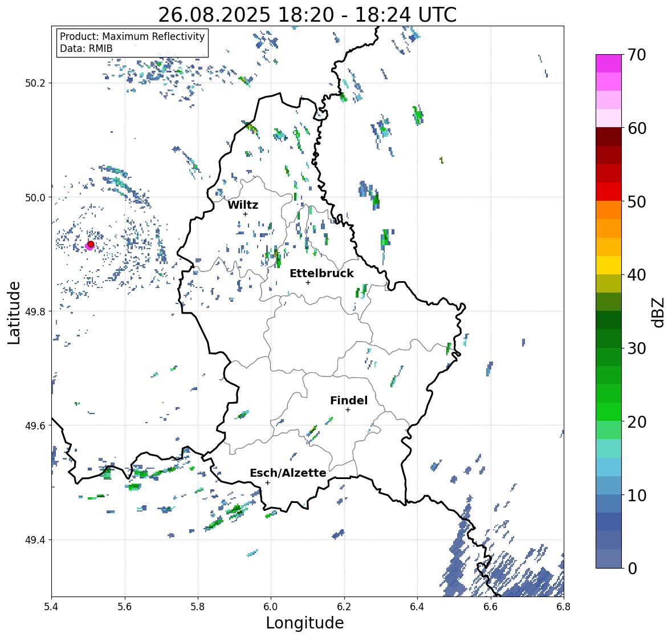672x637 pixels.
Task: Click the 0 dBZ colorbar tick
Action: (x=632, y=569)
